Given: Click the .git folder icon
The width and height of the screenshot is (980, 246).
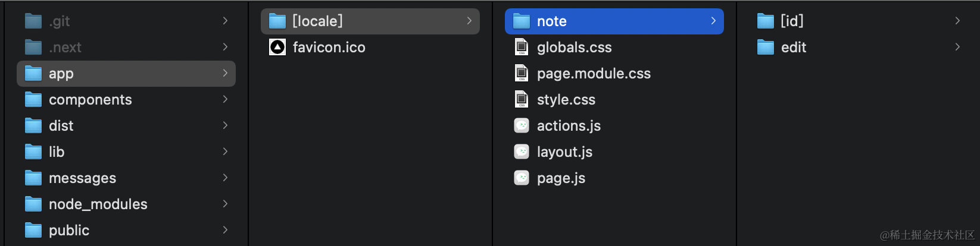Looking at the screenshot, I should coord(33,21).
